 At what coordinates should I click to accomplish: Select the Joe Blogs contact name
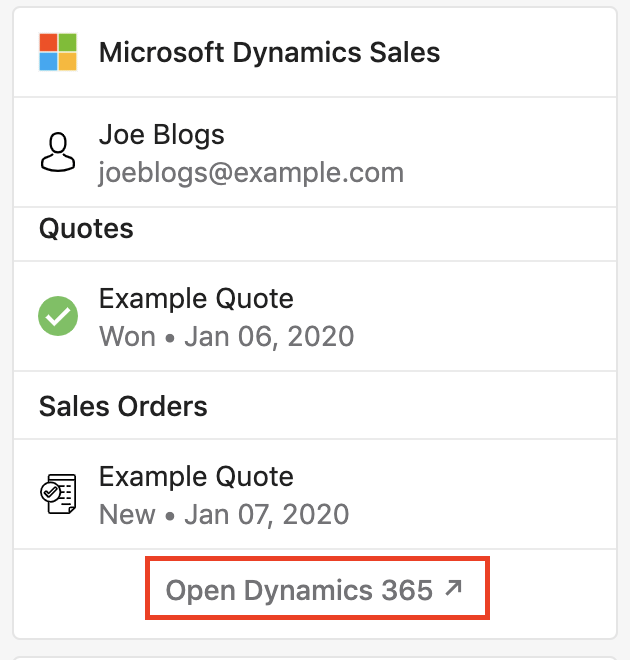tap(162, 135)
